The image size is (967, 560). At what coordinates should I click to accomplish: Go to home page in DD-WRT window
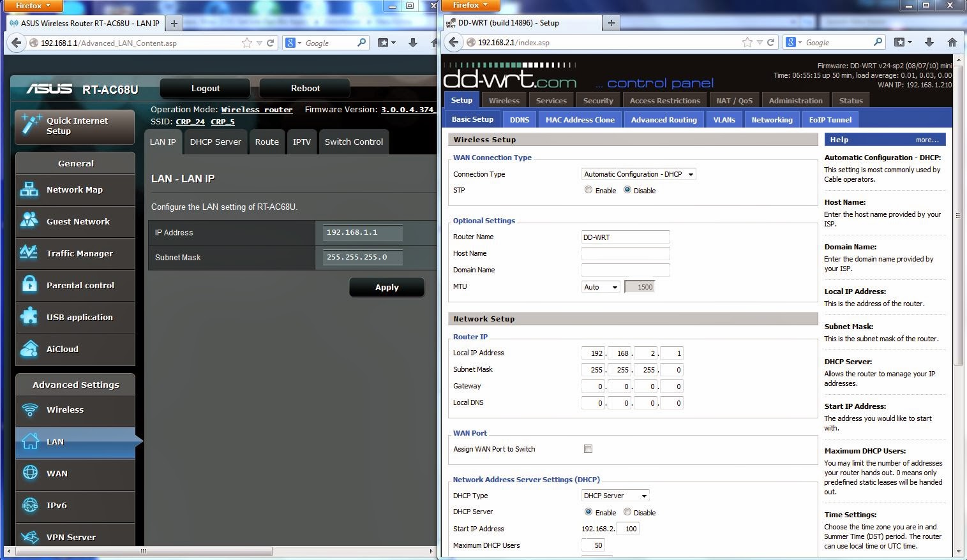[952, 42]
